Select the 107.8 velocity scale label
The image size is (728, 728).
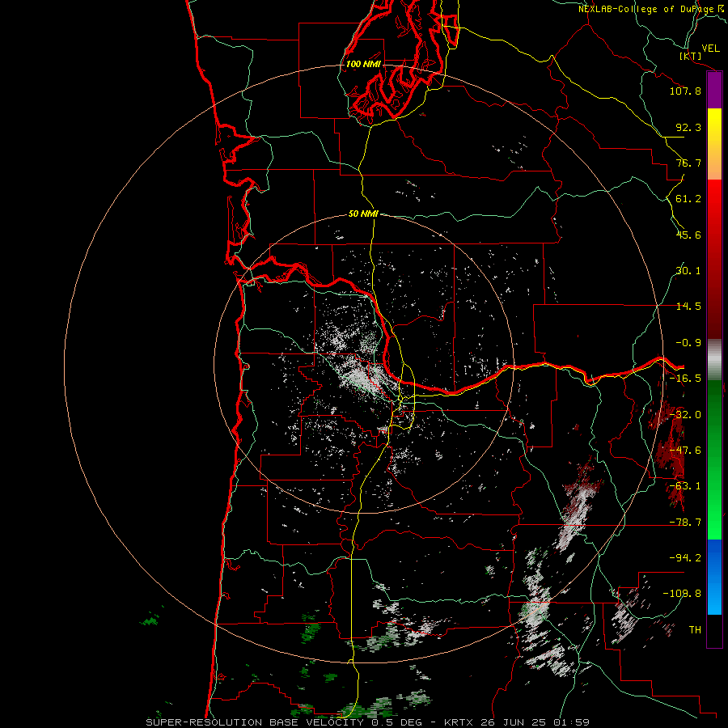(685, 91)
